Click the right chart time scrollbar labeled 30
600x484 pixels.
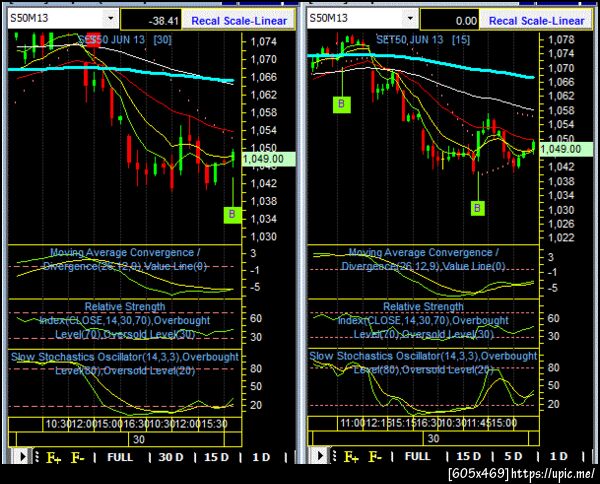pos(423,438)
